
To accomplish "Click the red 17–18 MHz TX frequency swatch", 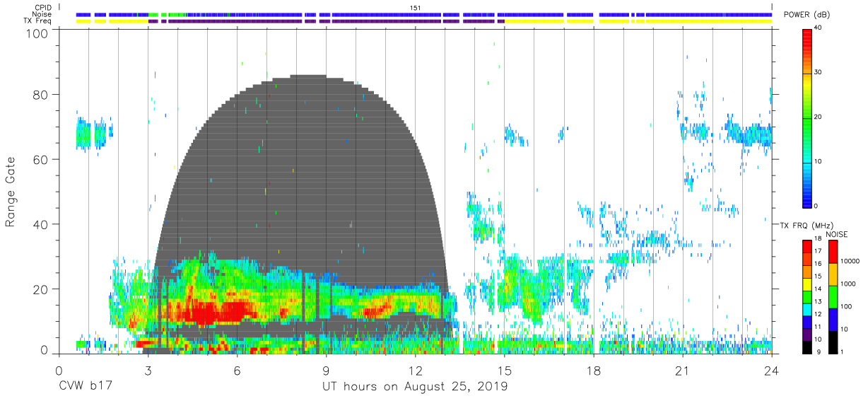I will (807, 247).
